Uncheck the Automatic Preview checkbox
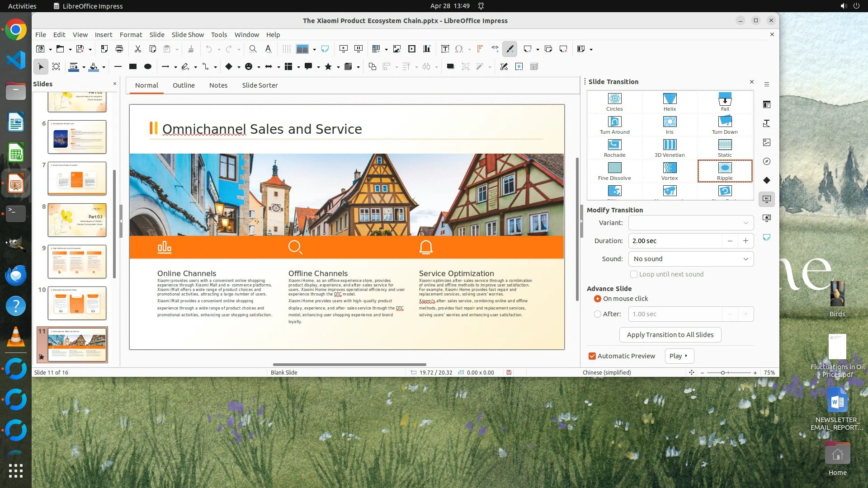The height and width of the screenshot is (488, 868). click(592, 356)
